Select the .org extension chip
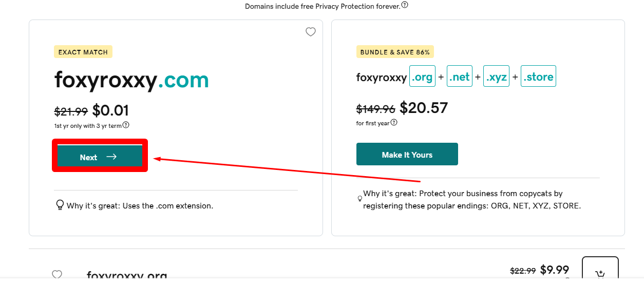The width and height of the screenshot is (644, 286). click(422, 77)
